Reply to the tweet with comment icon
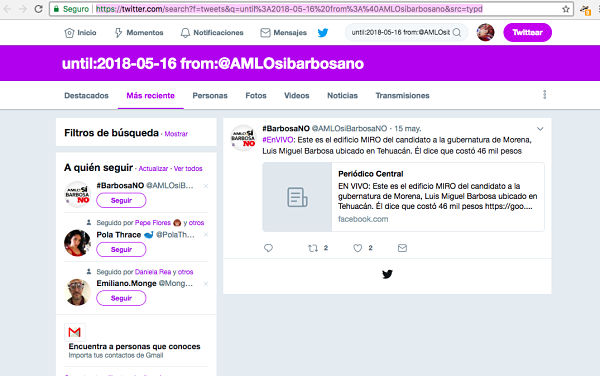 pyautogui.click(x=268, y=248)
